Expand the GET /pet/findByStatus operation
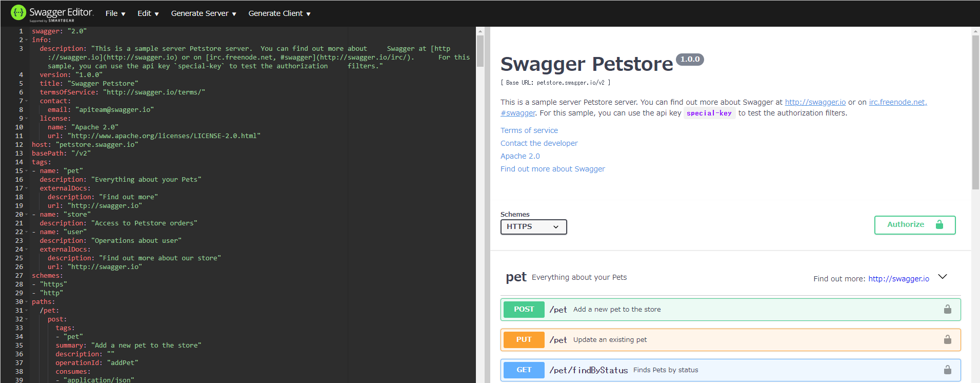The height and width of the screenshot is (383, 980). tap(730, 370)
